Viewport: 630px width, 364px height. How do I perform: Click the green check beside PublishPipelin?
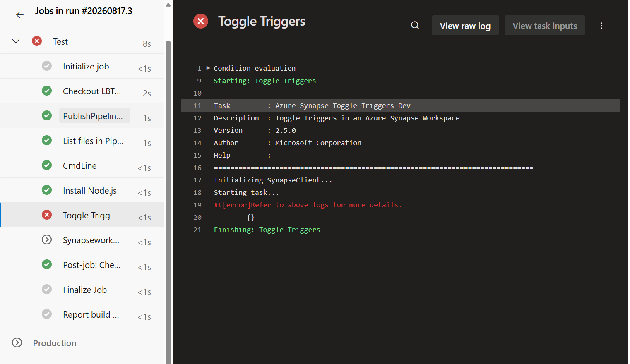(47, 115)
